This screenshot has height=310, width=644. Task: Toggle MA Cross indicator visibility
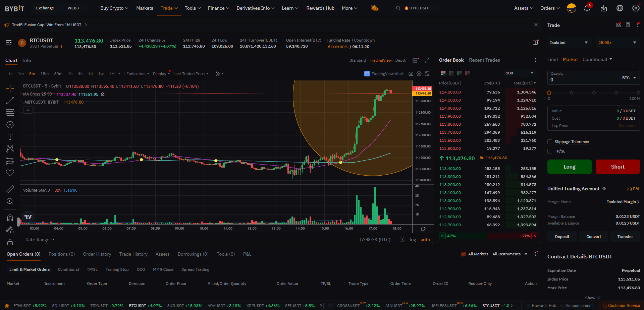(103, 94)
